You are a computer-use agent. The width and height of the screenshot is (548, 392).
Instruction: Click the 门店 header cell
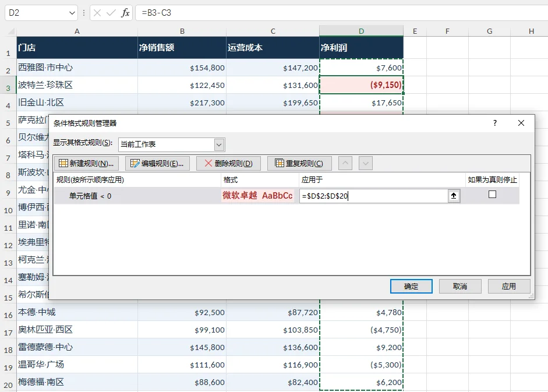click(77, 48)
